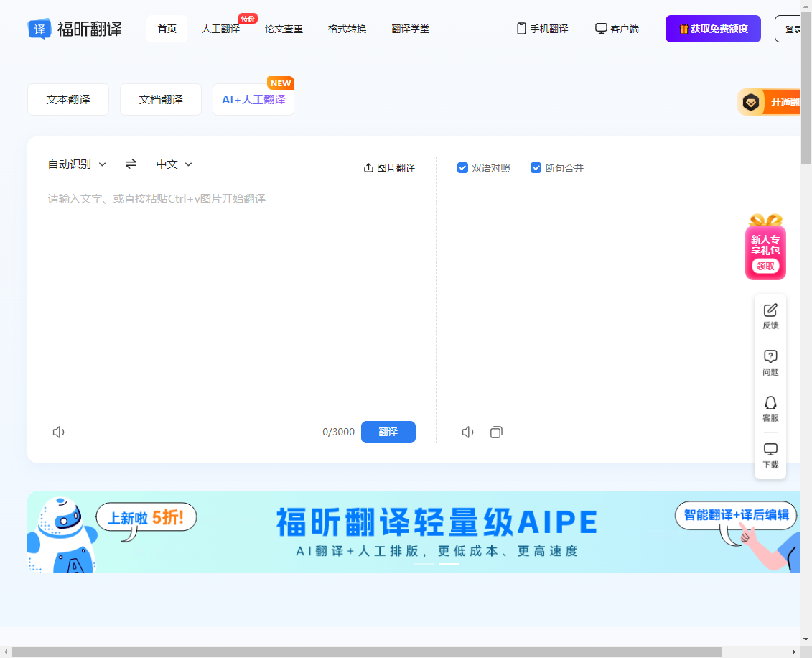Click the 智能翻译+译后编辑 bubble

click(736, 515)
